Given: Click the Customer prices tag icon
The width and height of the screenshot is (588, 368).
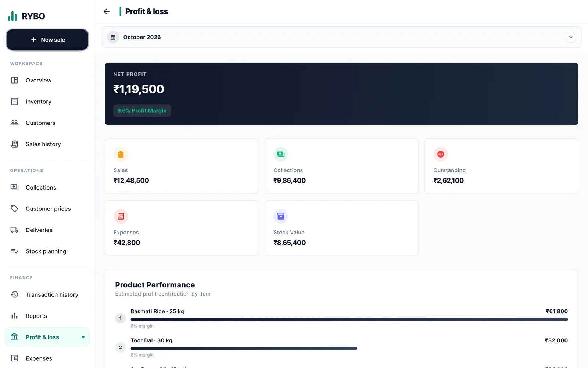Looking at the screenshot, I should pos(15,209).
